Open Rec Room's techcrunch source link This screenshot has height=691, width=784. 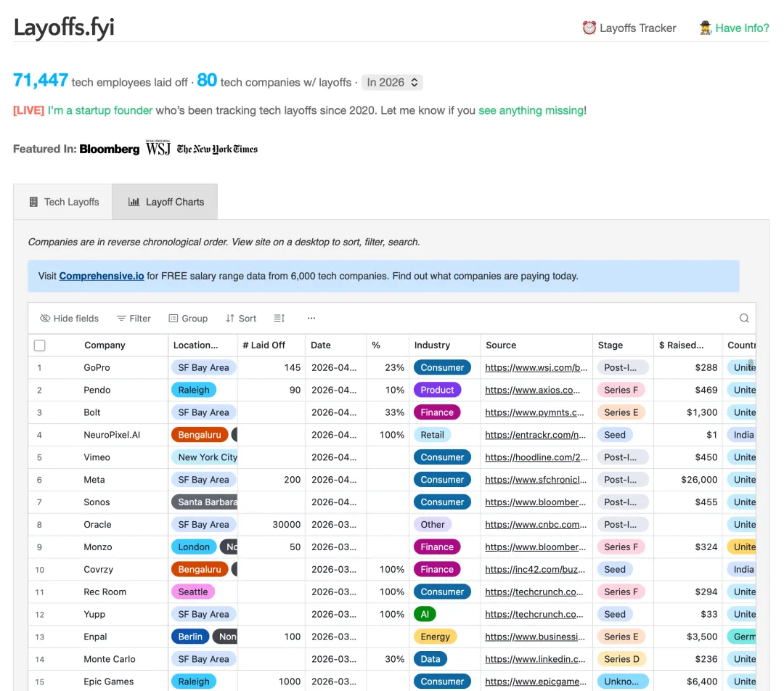pos(534,592)
